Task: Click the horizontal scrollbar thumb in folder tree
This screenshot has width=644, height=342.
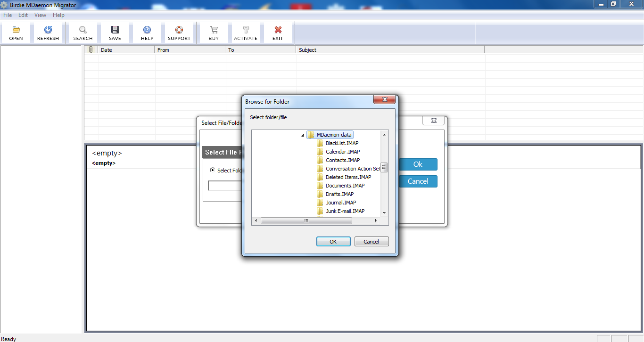Action: pos(306,220)
